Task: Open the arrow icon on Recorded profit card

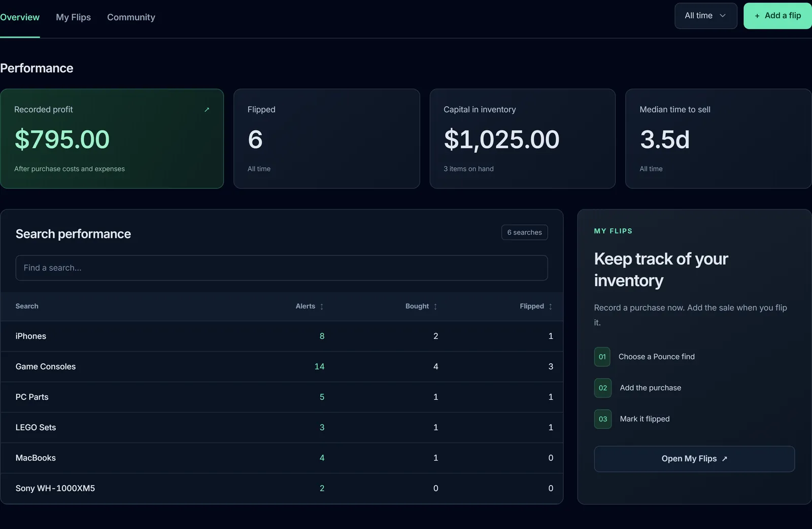Action: point(207,110)
